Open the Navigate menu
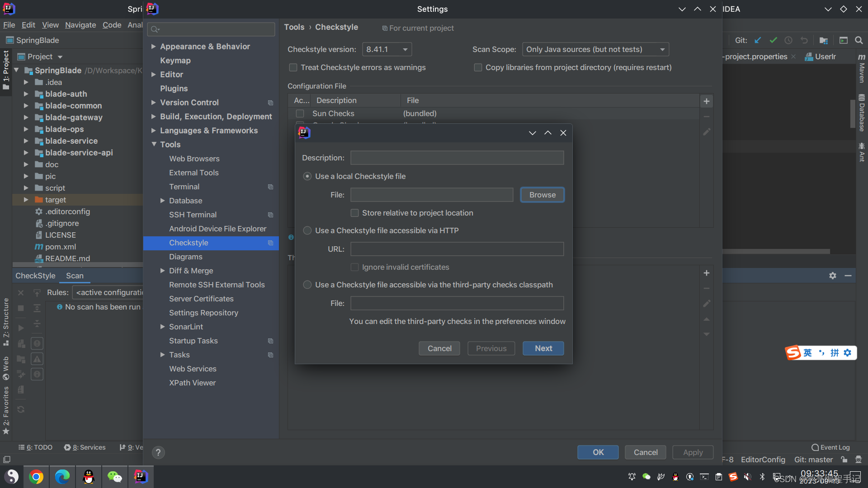Viewport: 868px width, 488px height. (80, 25)
